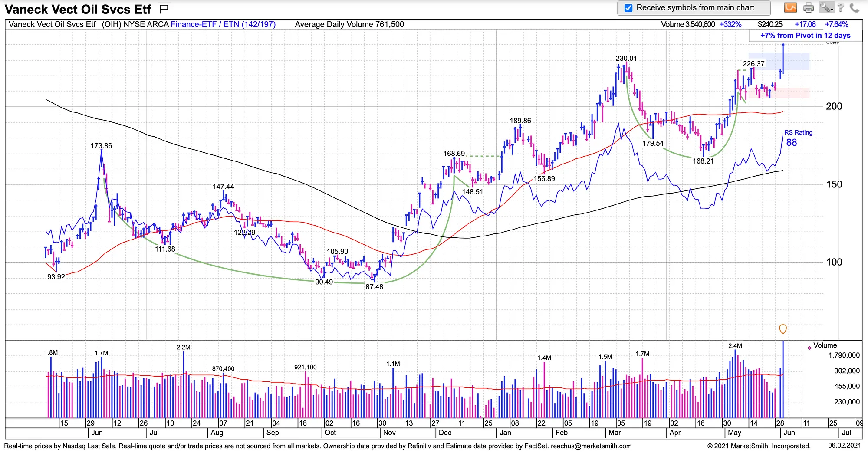
Task: Click the orange chart pattern icon
Action: click(790, 7)
